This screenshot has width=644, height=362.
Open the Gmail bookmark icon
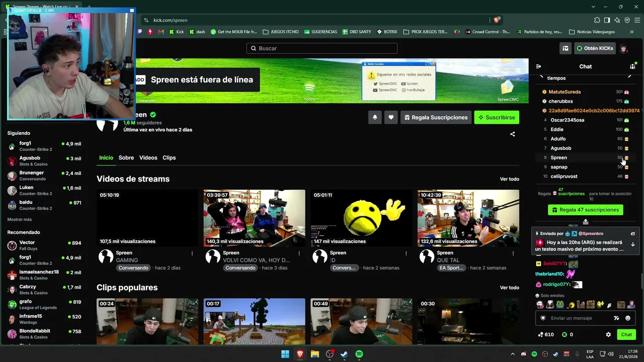pos(161,32)
